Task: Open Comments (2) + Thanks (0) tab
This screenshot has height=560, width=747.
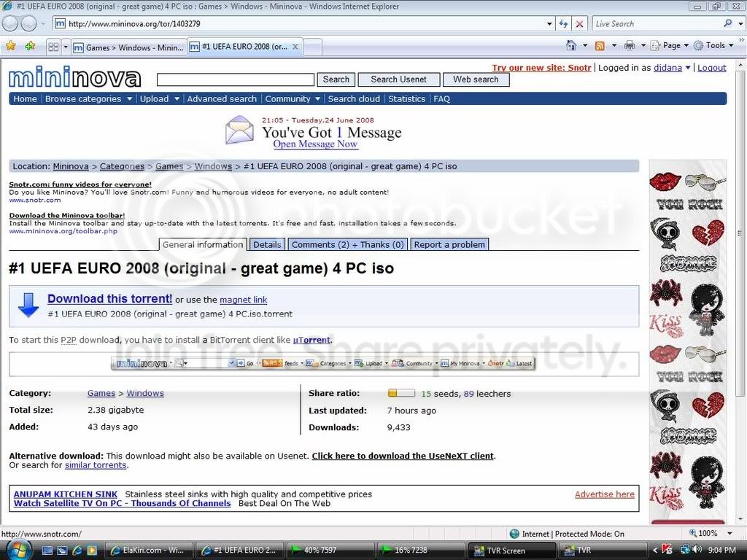Action: [348, 244]
